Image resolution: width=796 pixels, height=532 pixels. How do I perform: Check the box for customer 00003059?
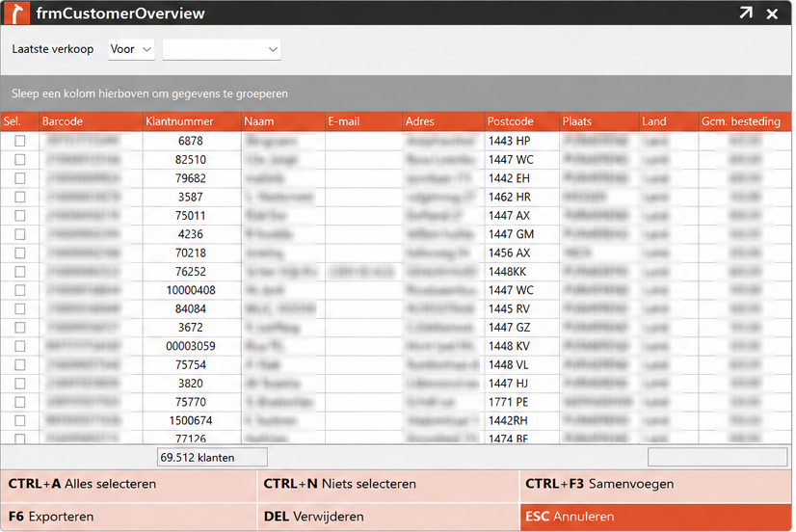click(20, 346)
